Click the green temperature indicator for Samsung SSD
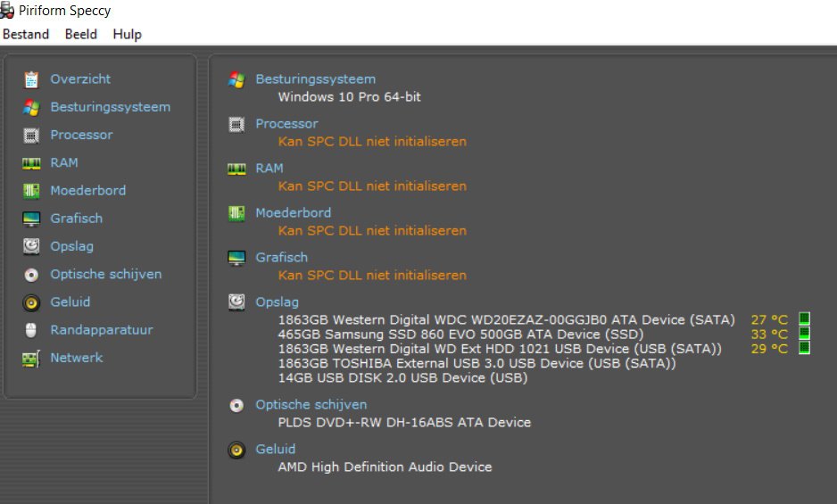 pos(805,334)
